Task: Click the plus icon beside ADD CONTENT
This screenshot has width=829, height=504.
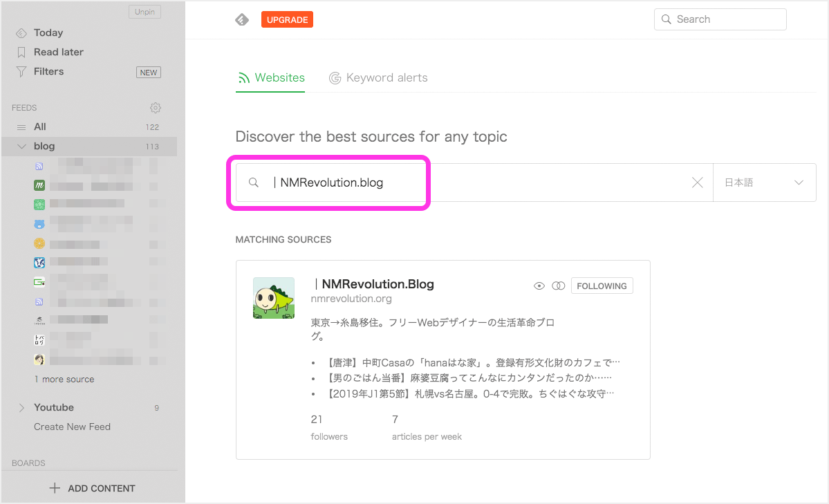Action: 55,488
